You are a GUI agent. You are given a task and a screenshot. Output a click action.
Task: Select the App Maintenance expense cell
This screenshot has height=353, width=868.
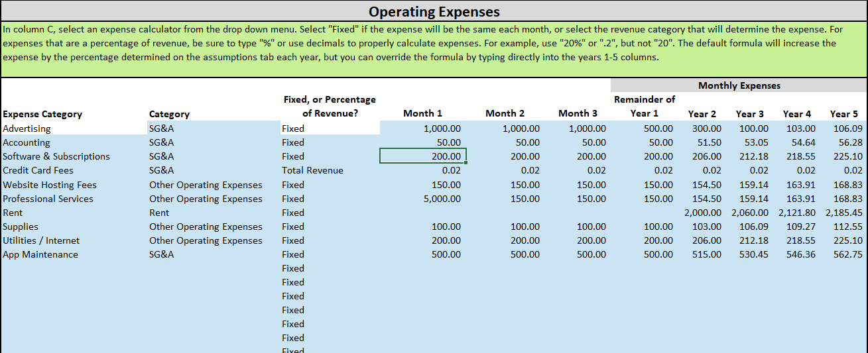click(x=74, y=254)
